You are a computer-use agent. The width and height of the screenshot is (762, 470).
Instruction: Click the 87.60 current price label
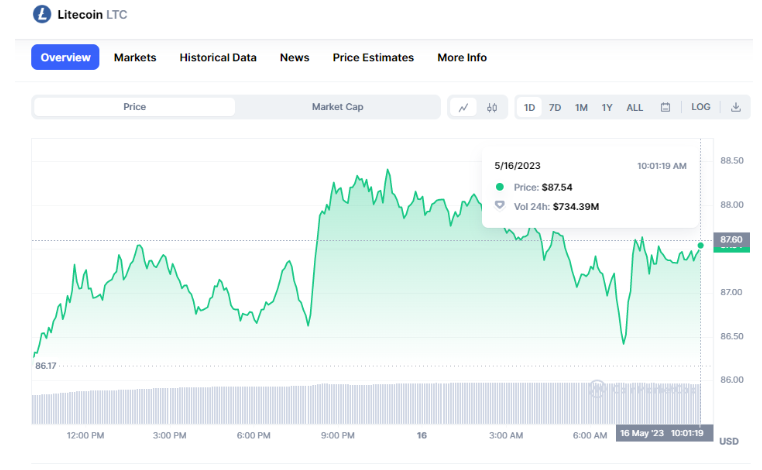731,239
